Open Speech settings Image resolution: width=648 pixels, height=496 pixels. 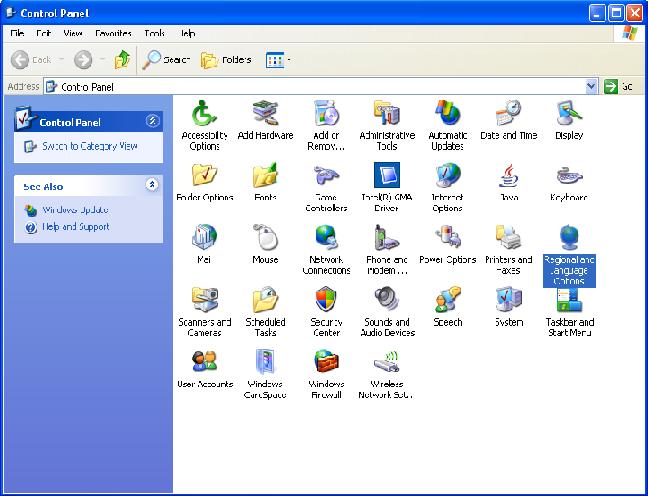448,307
